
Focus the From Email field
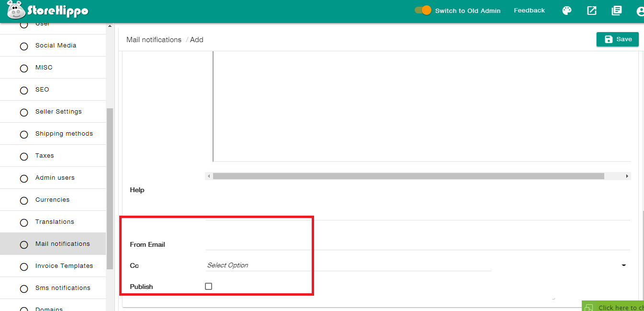[418, 244]
